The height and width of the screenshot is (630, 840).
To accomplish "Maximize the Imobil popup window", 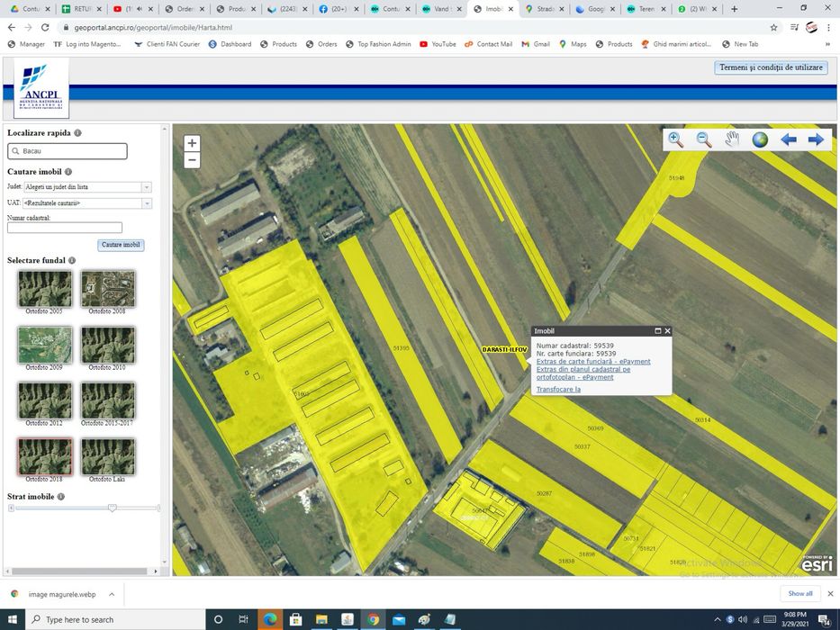I will point(657,331).
